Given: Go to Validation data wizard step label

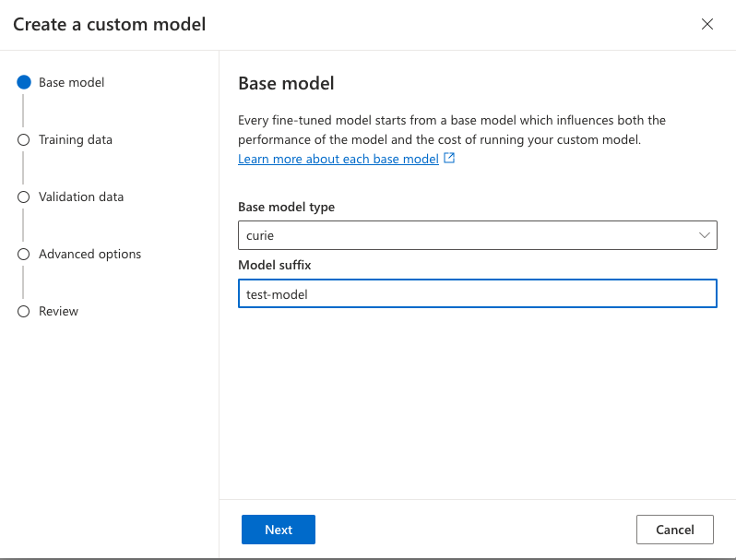Looking at the screenshot, I should coord(81,197).
